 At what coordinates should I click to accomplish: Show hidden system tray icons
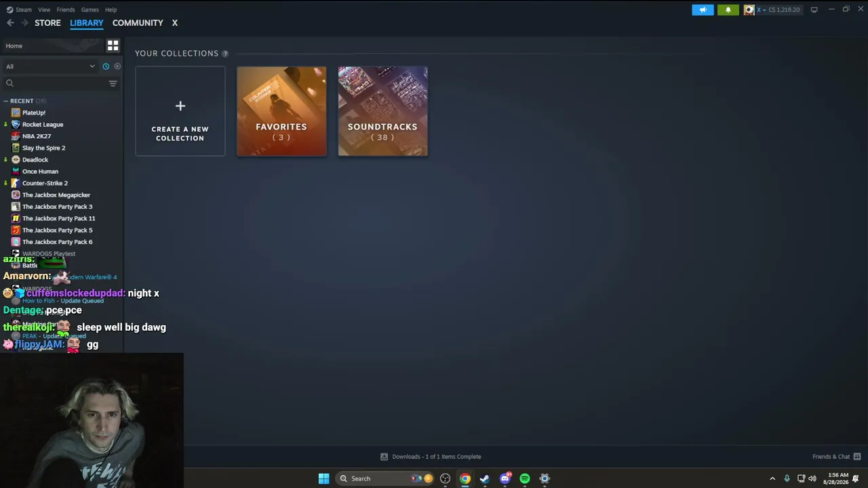tap(772, 479)
